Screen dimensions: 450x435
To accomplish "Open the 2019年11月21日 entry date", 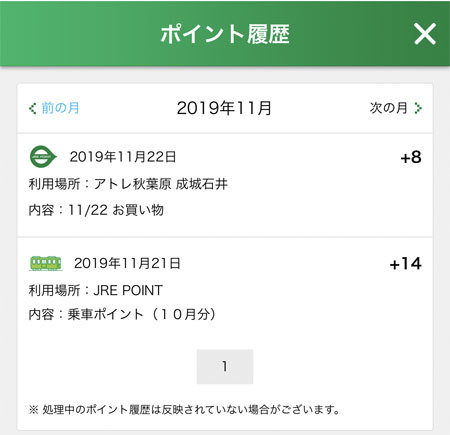I will coord(127,263).
